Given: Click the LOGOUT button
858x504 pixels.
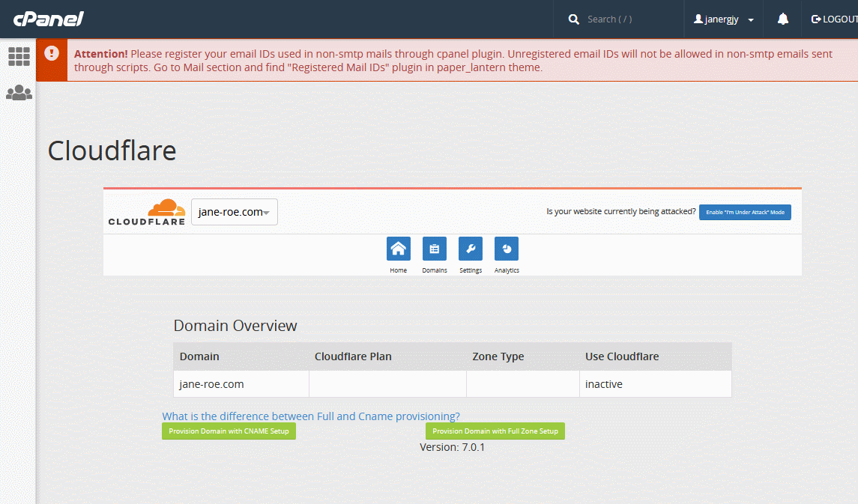Looking at the screenshot, I should coord(834,19).
